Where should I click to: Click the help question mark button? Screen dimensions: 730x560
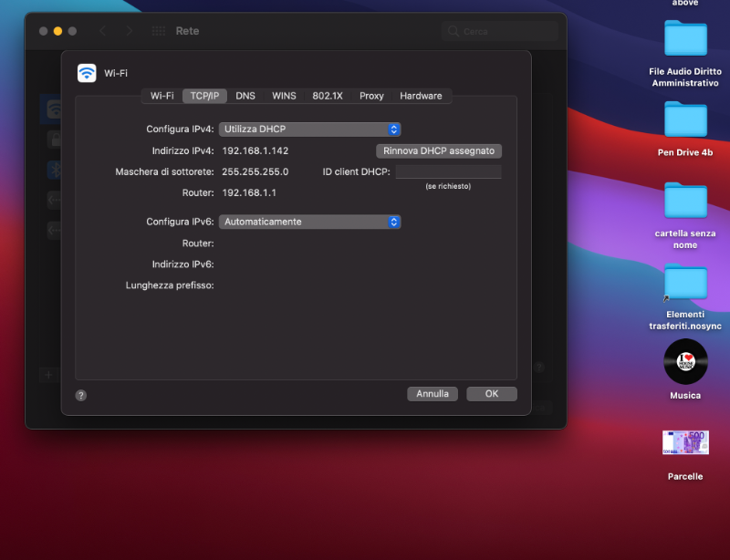coord(81,395)
